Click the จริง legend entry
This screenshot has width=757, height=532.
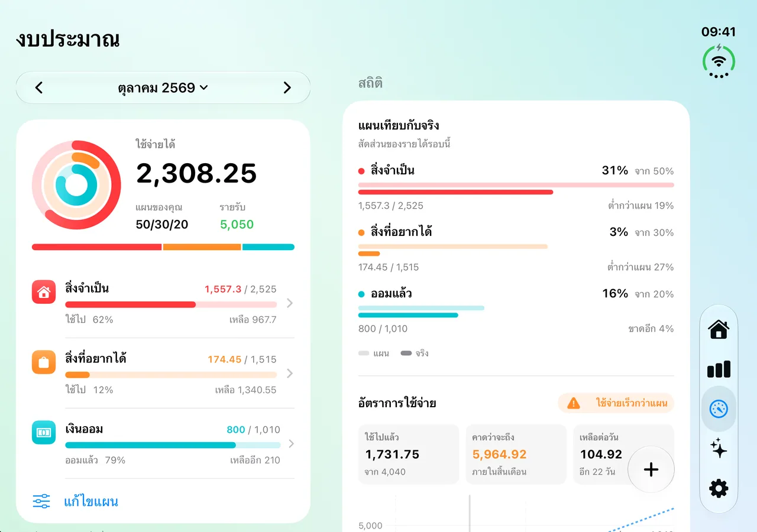tap(415, 353)
